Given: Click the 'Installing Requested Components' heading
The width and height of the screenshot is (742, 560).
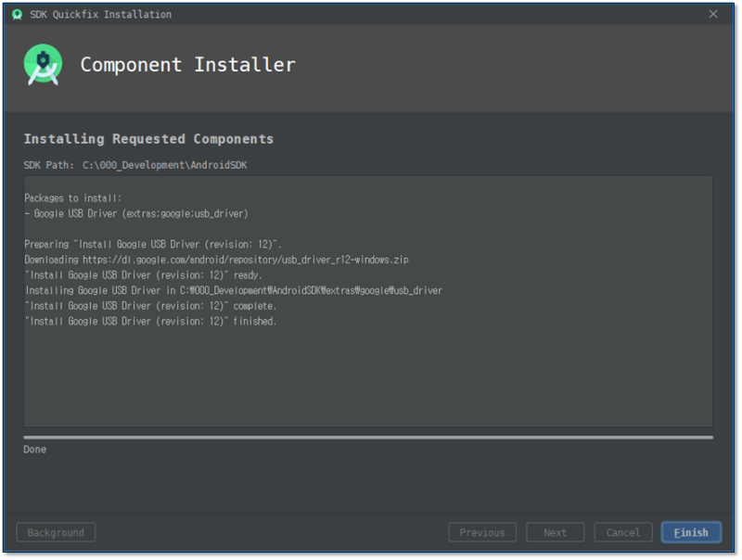Looking at the screenshot, I should click(x=148, y=138).
